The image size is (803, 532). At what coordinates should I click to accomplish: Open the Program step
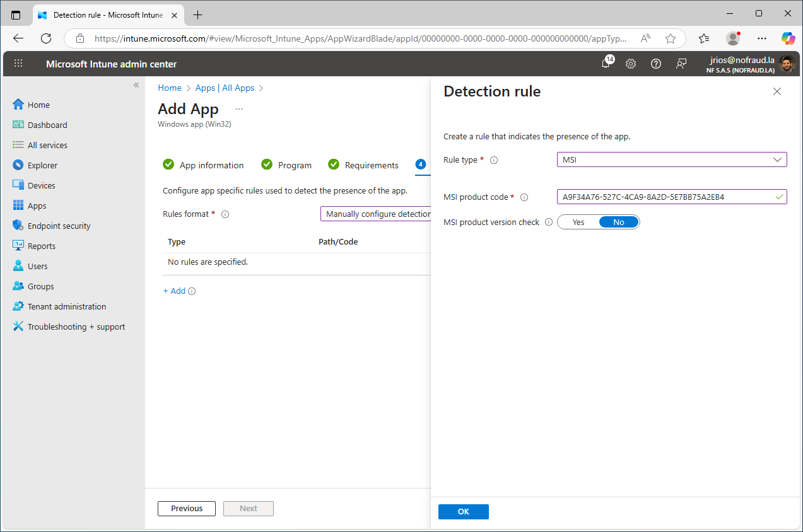click(286, 165)
